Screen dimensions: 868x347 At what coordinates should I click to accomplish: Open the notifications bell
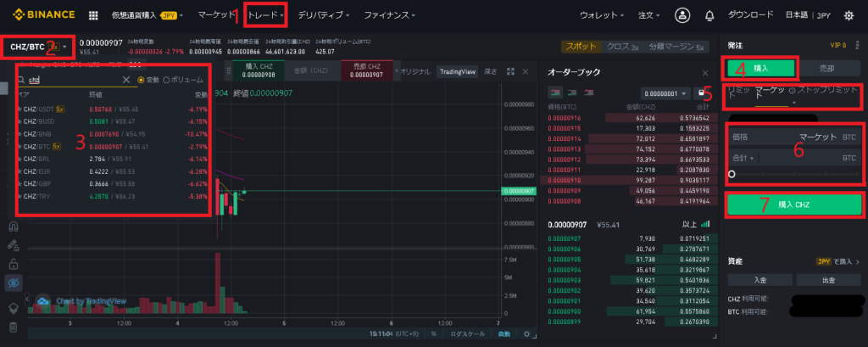pos(709,16)
